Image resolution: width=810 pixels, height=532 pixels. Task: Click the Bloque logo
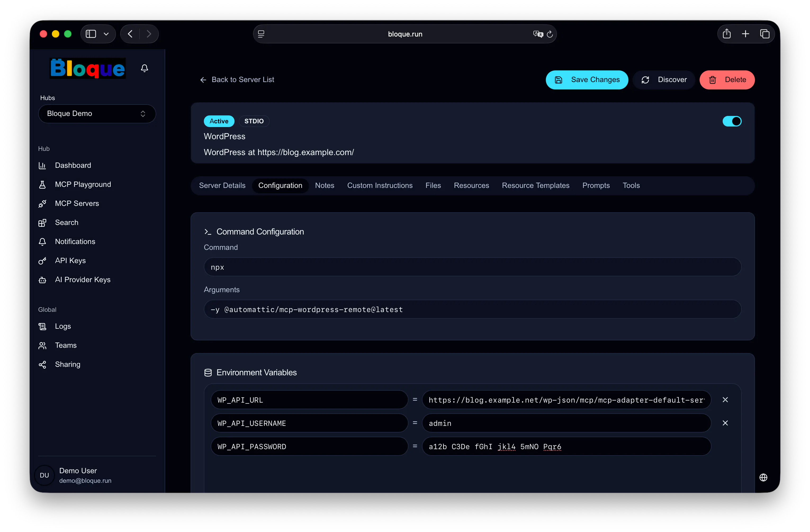point(87,68)
